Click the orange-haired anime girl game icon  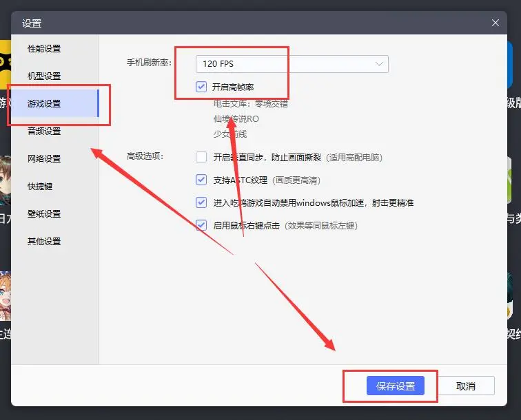[5, 296]
